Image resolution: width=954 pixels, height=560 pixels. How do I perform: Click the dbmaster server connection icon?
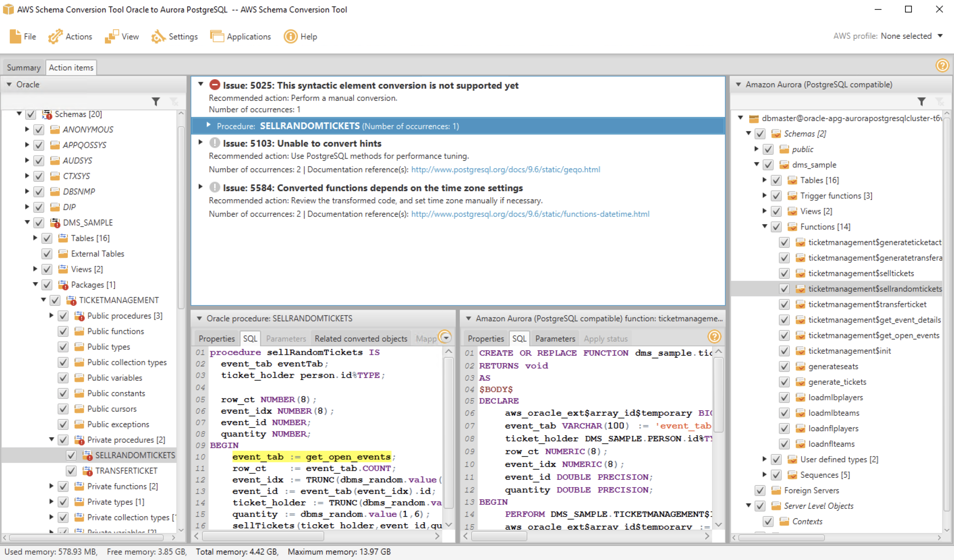[x=754, y=118]
